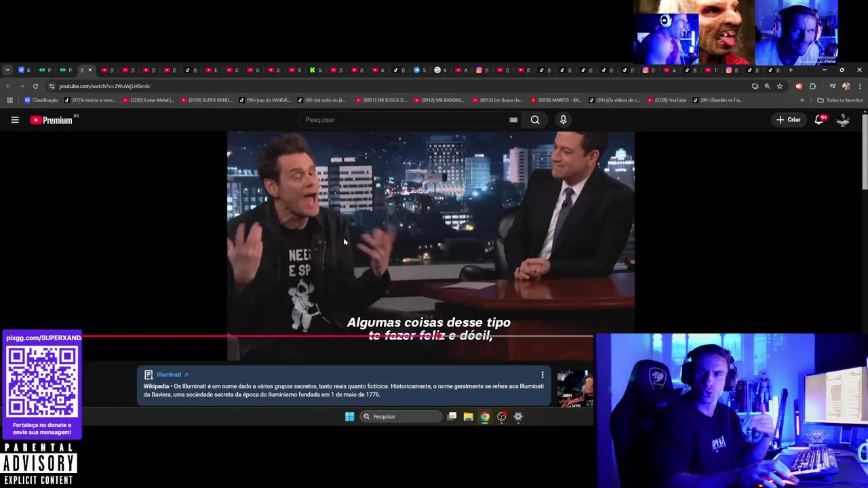View site information icon in address bar
The image size is (868, 488).
[52, 86]
